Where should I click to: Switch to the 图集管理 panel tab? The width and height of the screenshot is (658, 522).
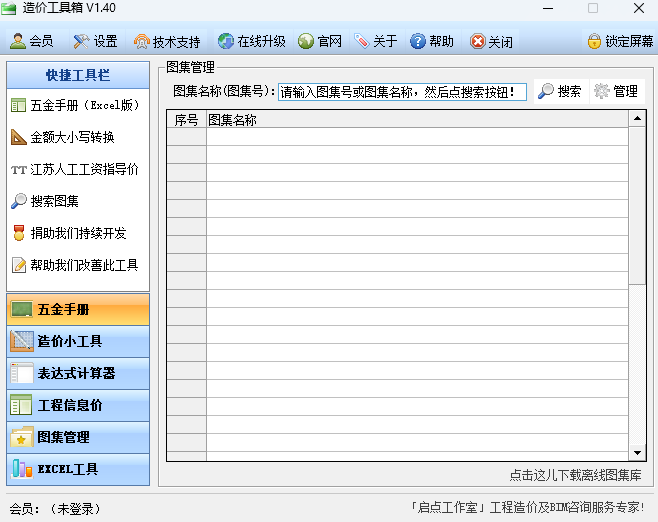78,437
